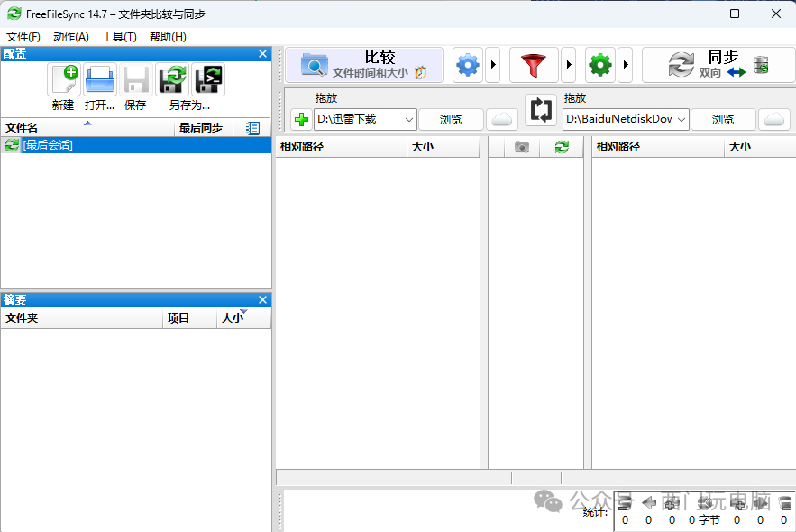
Task: Click right pane 相对路径 column header
Action: (x=658, y=147)
